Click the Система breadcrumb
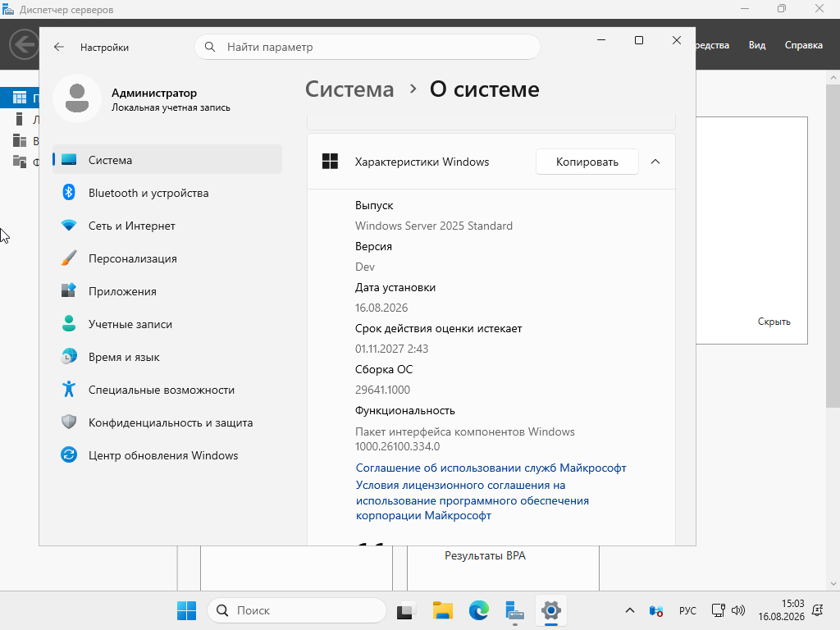Viewport: 840px width, 630px height. 349,89
